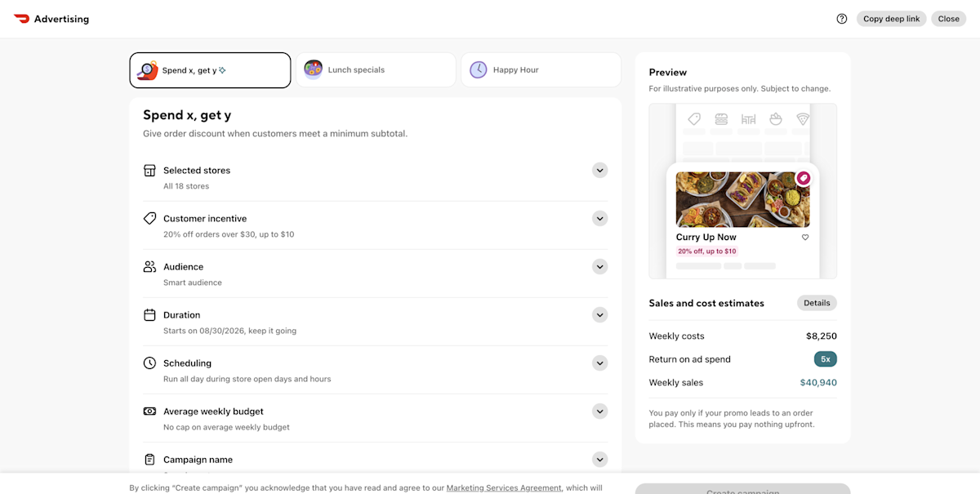Expand the Customer incentive chevron
This screenshot has width=980, height=494.
[600, 219]
